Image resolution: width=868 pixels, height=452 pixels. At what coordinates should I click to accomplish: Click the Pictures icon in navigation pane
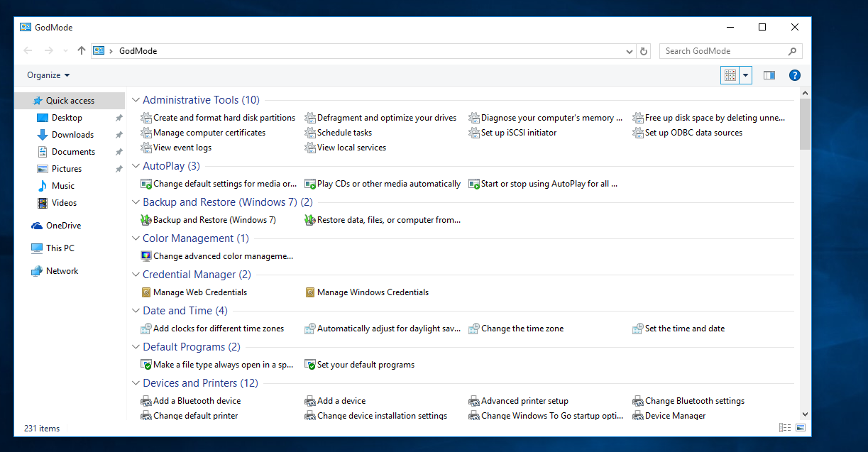click(42, 169)
